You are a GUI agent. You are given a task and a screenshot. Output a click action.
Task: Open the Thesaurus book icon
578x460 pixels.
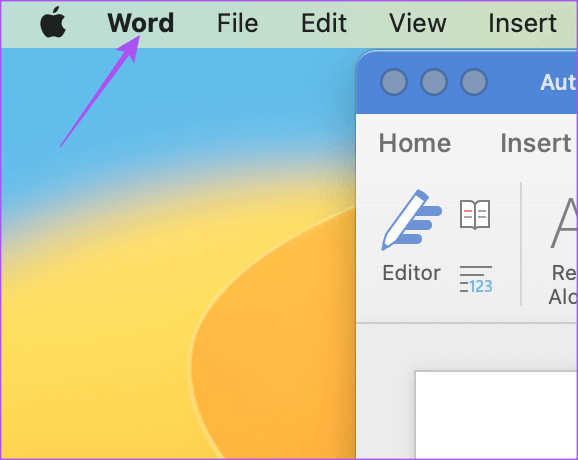475,215
